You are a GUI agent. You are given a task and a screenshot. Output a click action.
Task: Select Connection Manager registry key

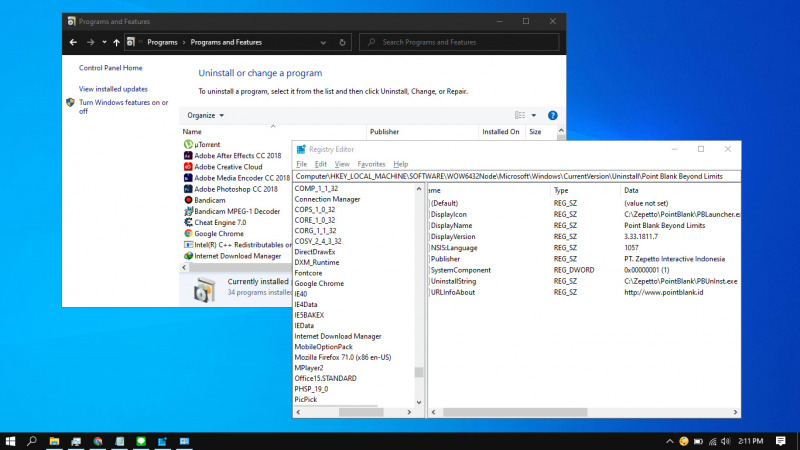[x=327, y=199]
